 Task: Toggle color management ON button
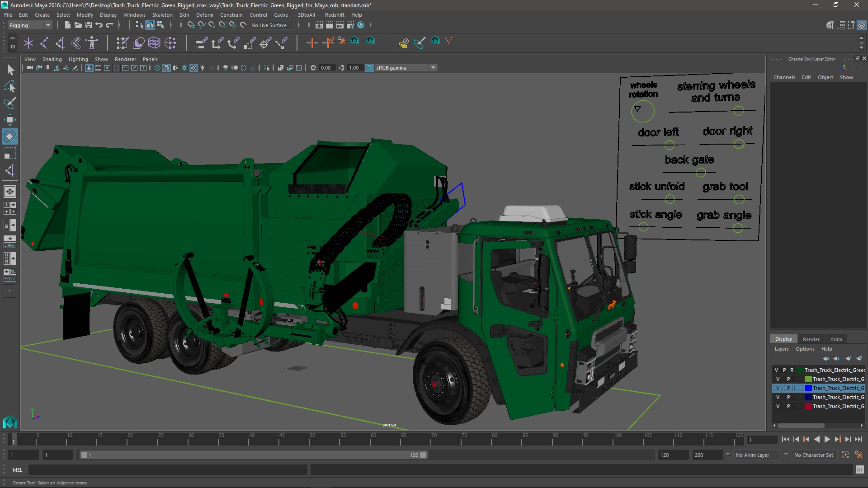(x=369, y=68)
